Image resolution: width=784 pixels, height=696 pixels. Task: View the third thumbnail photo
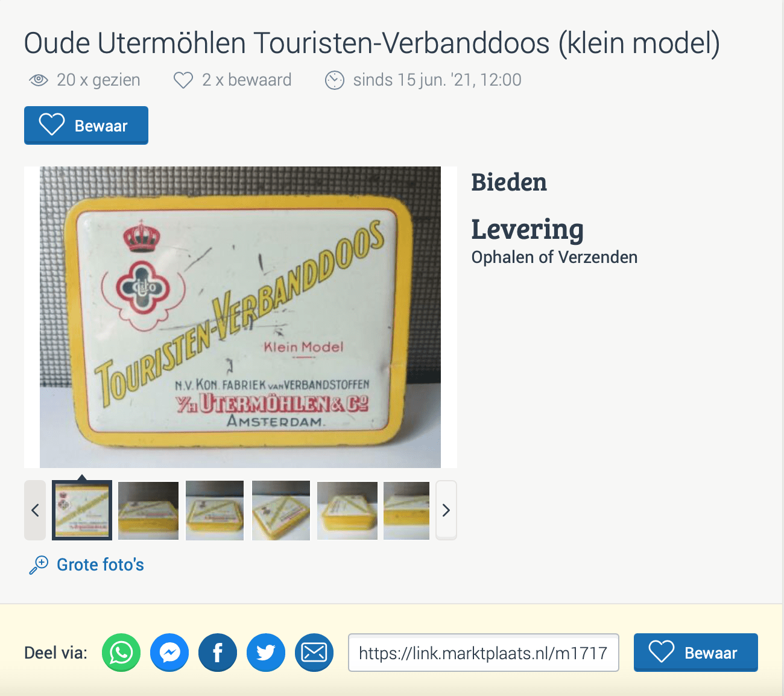tap(215, 510)
